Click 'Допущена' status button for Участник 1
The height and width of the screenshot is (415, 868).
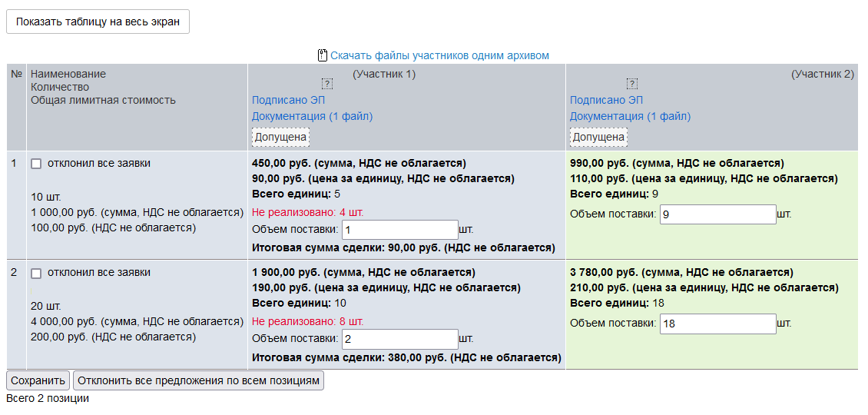tap(280, 137)
